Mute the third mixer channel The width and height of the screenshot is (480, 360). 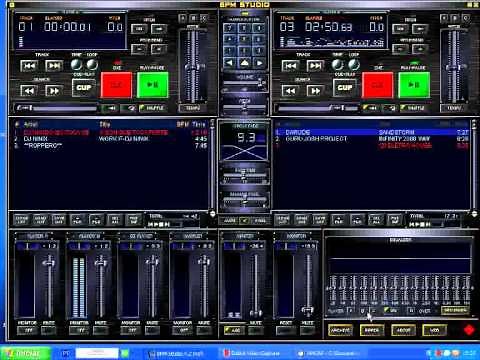pos(152,330)
